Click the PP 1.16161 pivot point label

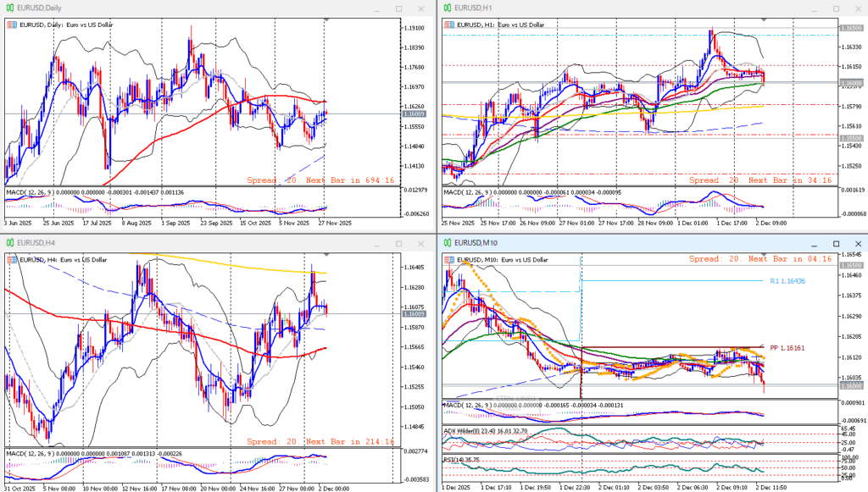787,348
